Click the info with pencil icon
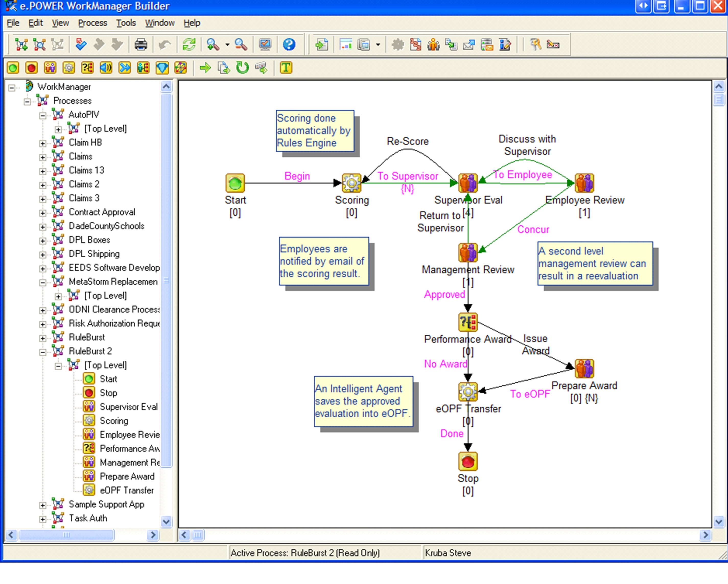The width and height of the screenshot is (728, 584). (505, 44)
